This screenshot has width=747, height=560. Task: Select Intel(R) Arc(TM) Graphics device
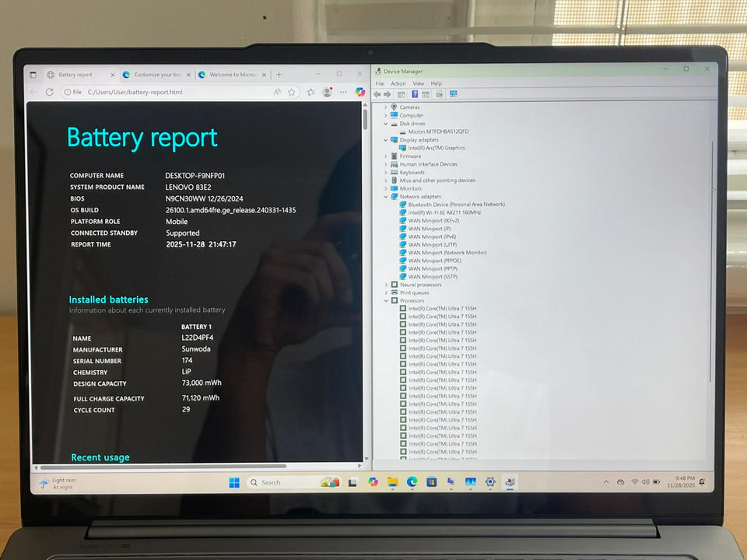pos(436,148)
